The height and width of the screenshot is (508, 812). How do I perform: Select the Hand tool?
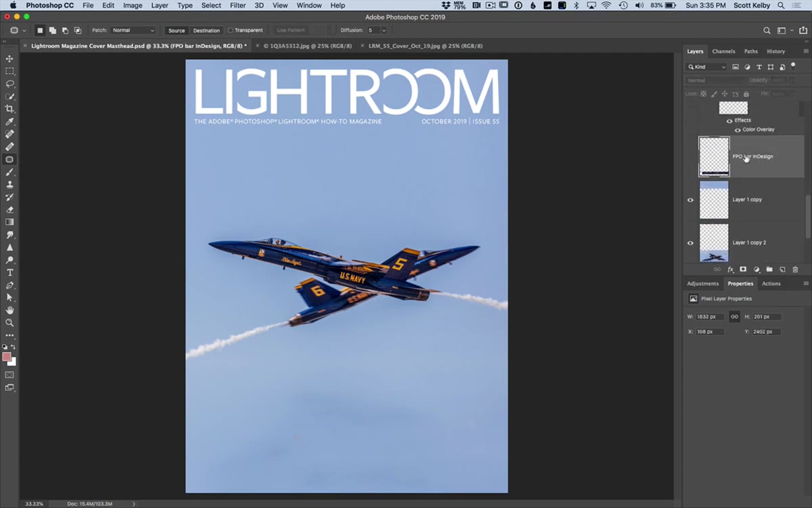coord(9,310)
